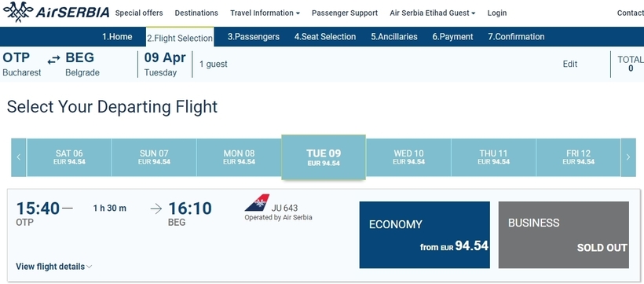644x284 pixels.
Task: Open Passenger Support page
Action: click(345, 13)
